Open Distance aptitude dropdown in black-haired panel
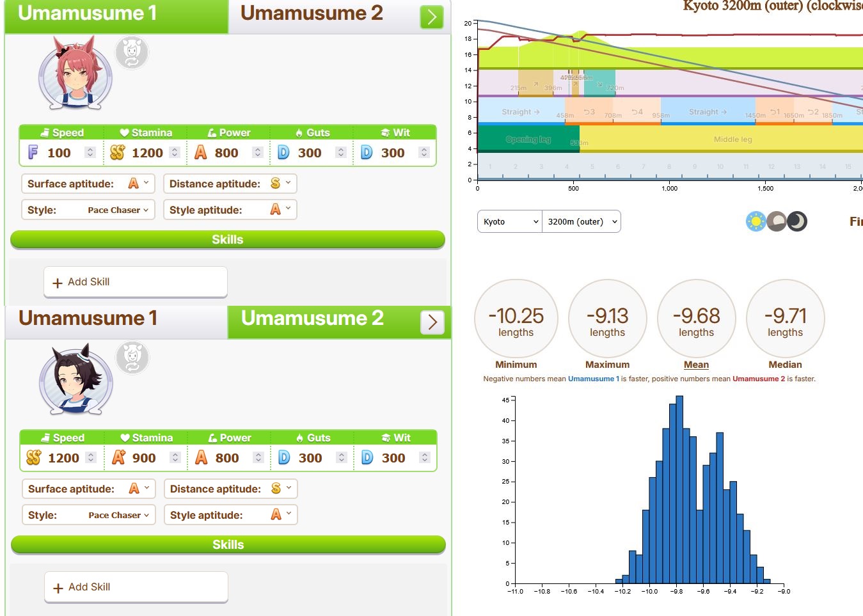This screenshot has height=616, width=863. [231, 489]
